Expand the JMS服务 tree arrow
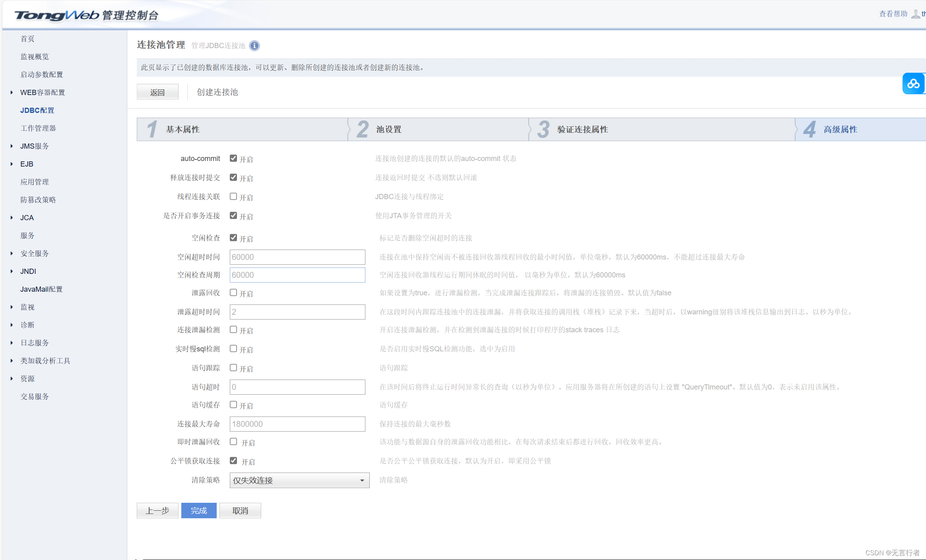 coord(12,146)
